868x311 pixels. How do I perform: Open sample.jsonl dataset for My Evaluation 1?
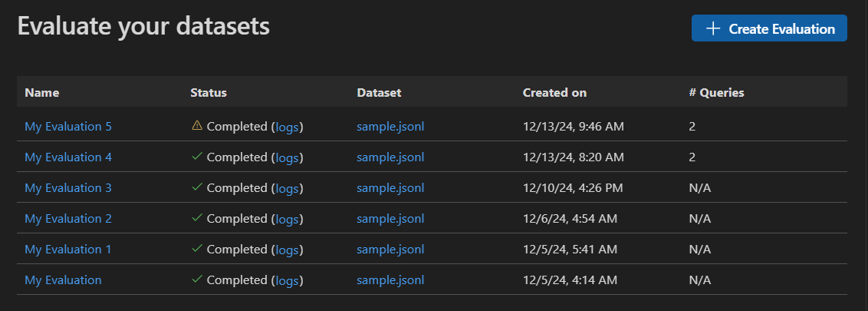(x=390, y=250)
